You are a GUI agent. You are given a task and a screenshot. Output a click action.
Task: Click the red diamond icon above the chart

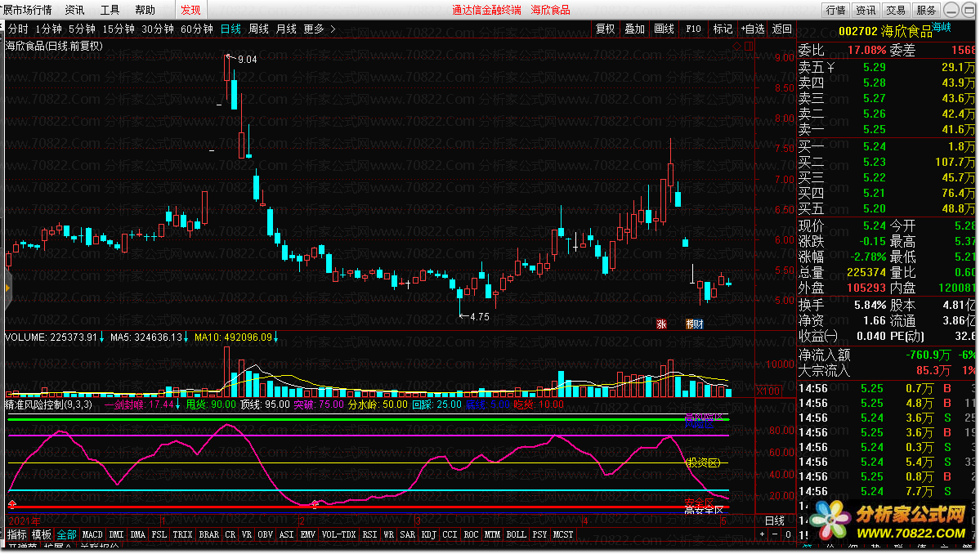coord(736,47)
